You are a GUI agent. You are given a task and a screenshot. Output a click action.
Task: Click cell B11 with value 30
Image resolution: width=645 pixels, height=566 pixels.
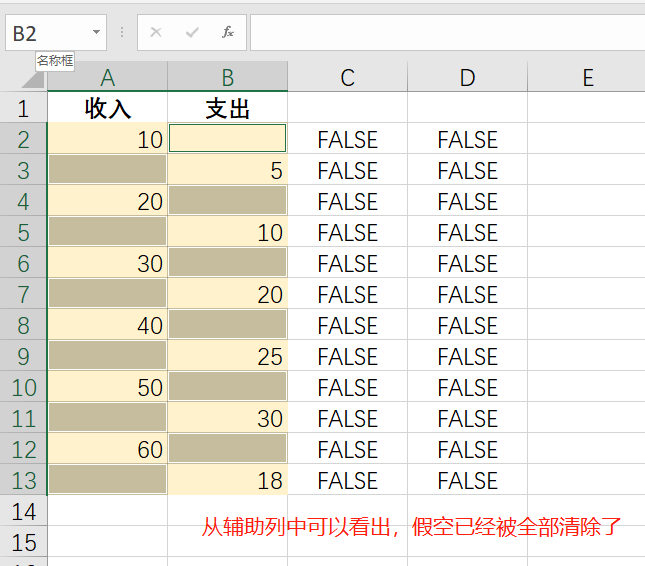[x=227, y=418]
